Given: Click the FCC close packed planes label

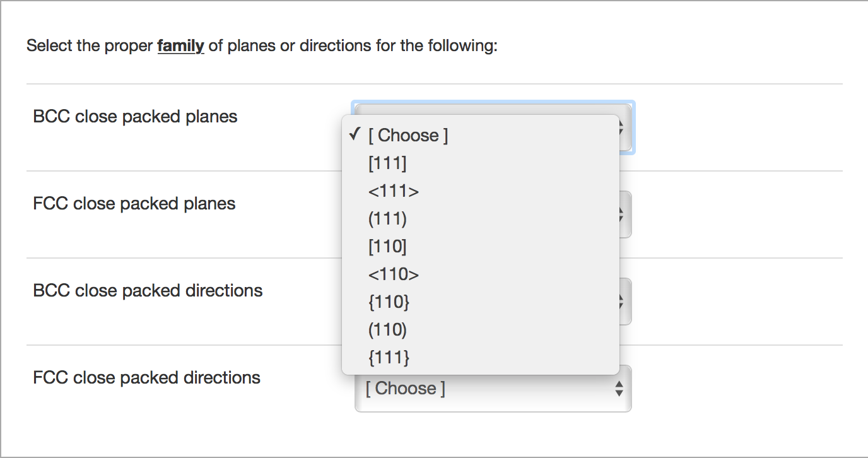Looking at the screenshot, I should pyautogui.click(x=134, y=203).
